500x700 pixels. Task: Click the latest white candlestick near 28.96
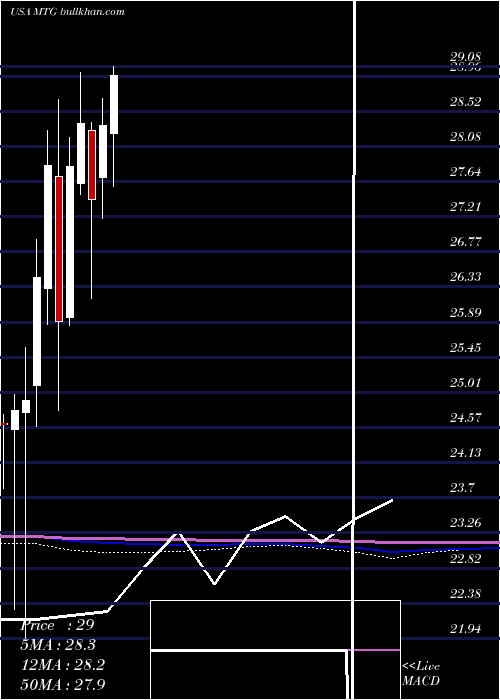point(114,104)
